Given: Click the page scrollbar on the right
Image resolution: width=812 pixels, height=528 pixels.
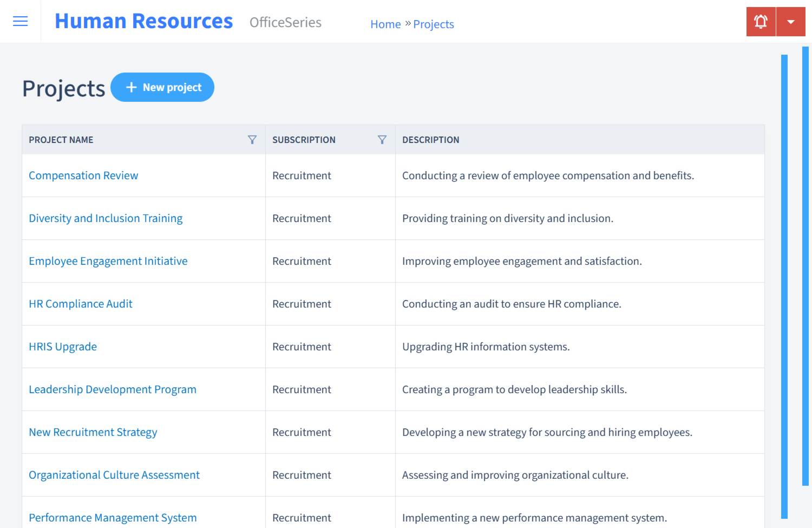Looking at the screenshot, I should [806, 271].
